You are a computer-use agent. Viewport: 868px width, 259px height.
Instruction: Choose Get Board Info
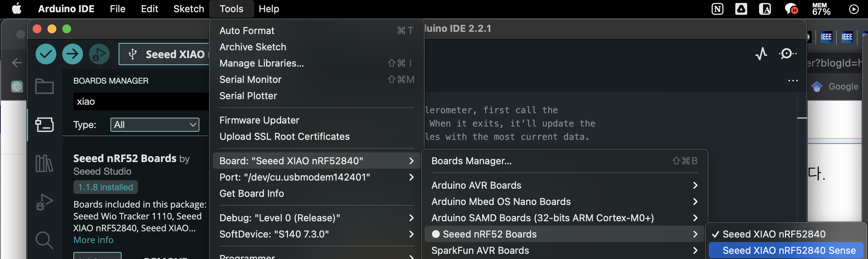pyautogui.click(x=317, y=194)
